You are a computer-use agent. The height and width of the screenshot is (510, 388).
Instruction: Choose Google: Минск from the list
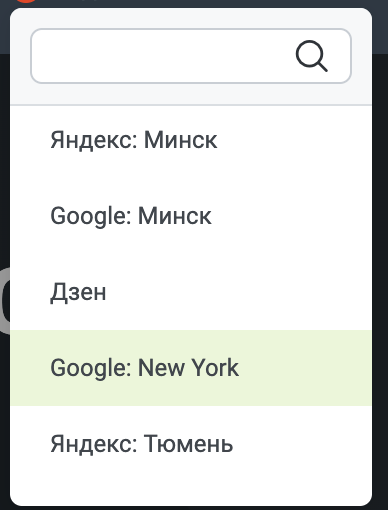pos(191,216)
